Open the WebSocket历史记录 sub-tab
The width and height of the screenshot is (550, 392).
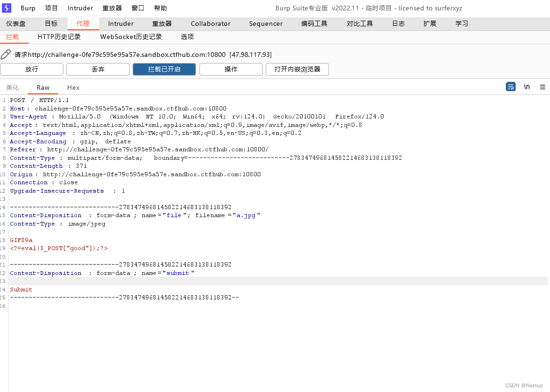click(131, 37)
